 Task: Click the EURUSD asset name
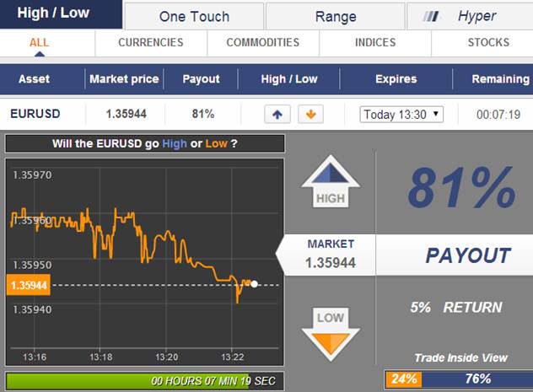(35, 114)
